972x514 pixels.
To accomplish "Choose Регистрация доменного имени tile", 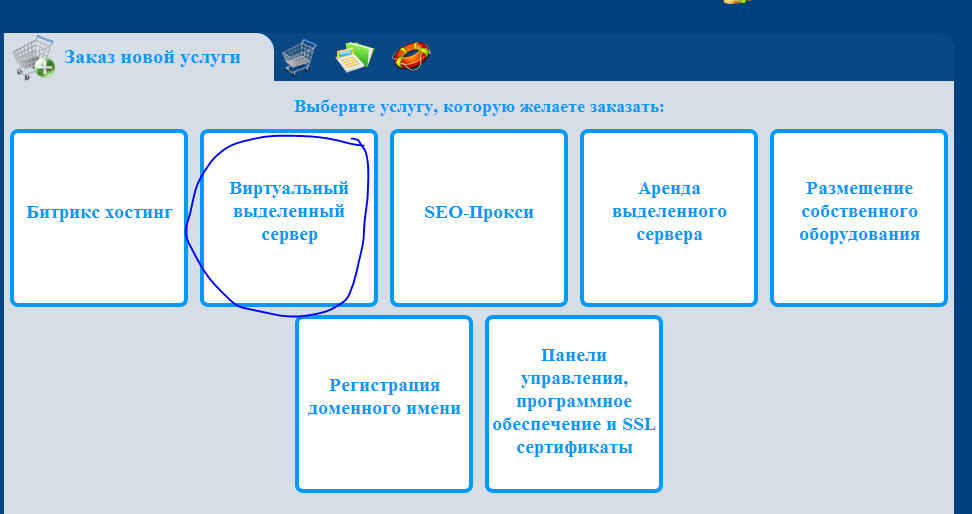I will (x=384, y=404).
